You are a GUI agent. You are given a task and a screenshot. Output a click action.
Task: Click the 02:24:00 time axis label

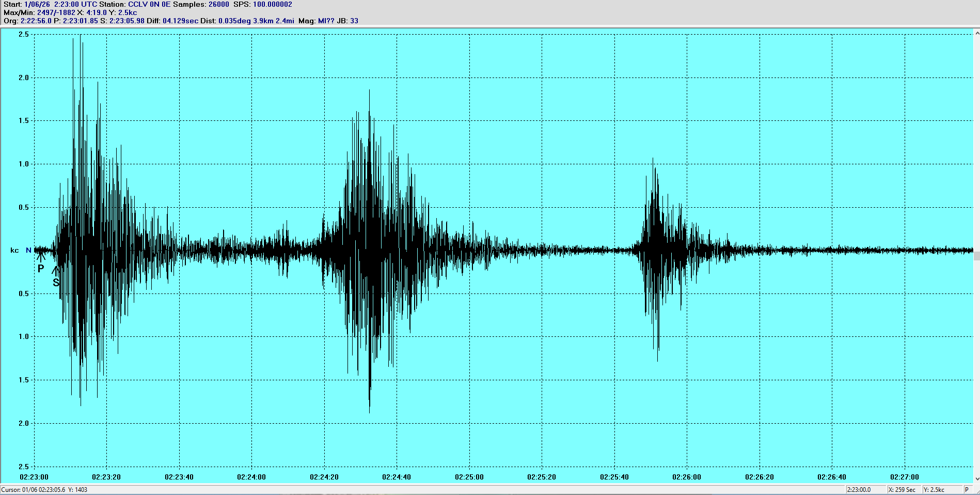(x=251, y=477)
